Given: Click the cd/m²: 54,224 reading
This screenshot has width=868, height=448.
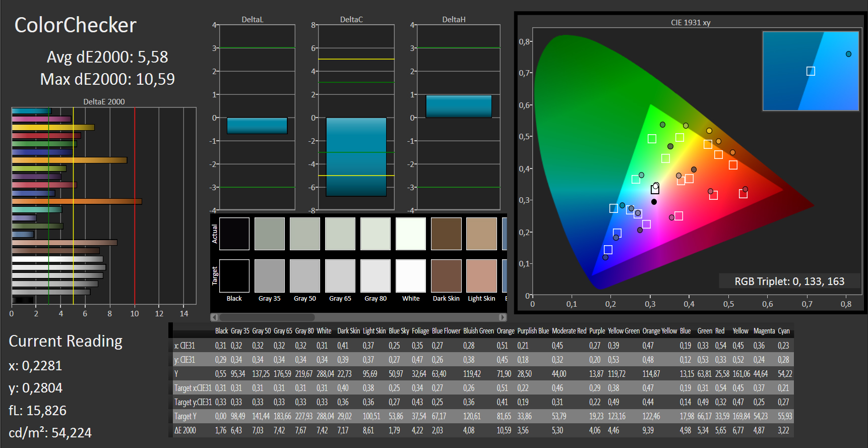Looking at the screenshot, I should [50, 433].
